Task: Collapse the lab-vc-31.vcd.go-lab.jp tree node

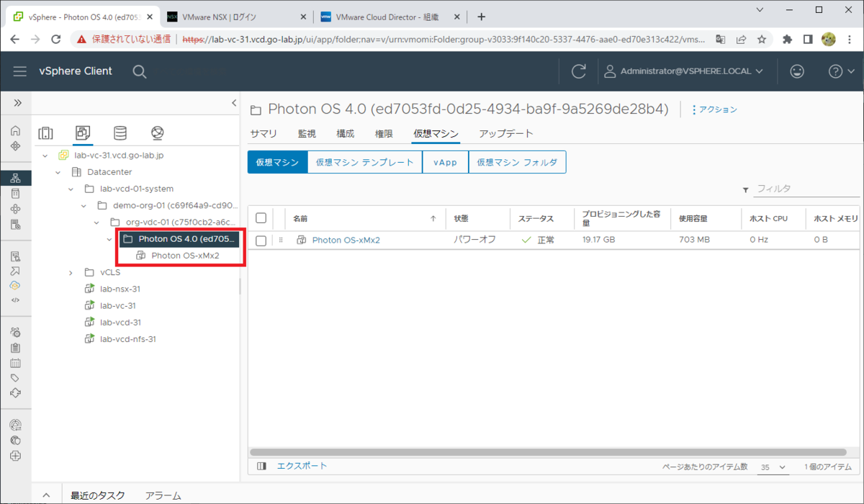Action: coord(45,156)
